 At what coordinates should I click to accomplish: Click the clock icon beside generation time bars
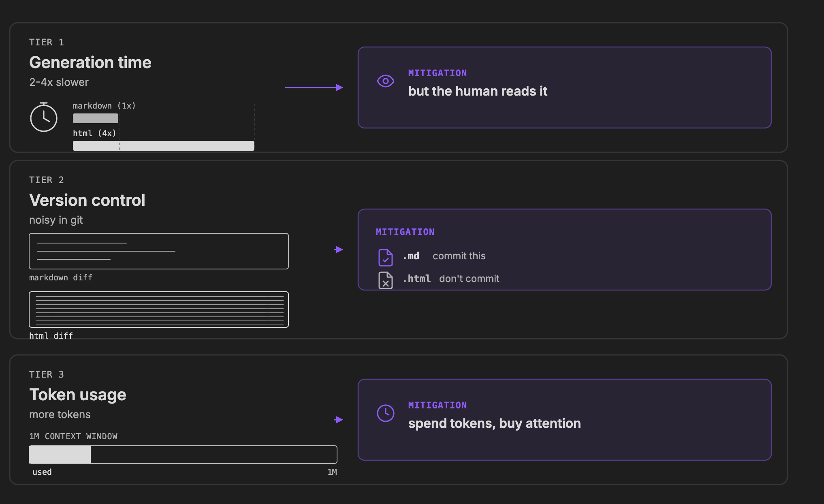point(44,117)
